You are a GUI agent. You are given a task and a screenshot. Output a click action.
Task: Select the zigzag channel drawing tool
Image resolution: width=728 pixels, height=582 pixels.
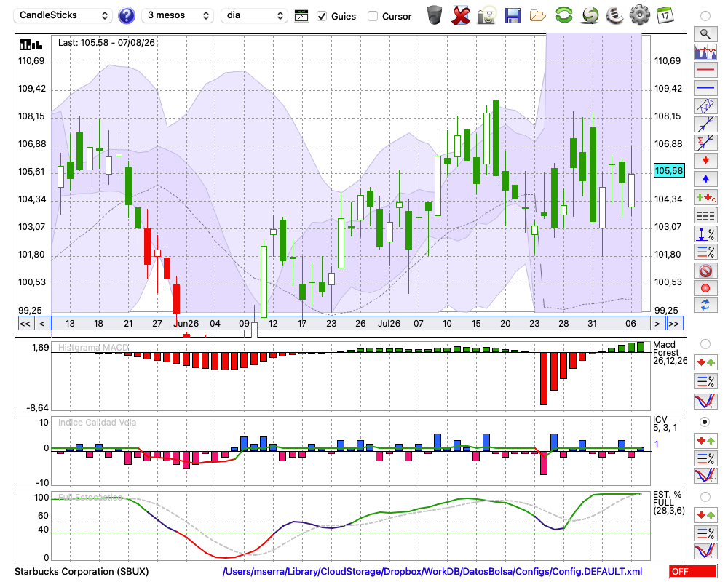pos(705,106)
